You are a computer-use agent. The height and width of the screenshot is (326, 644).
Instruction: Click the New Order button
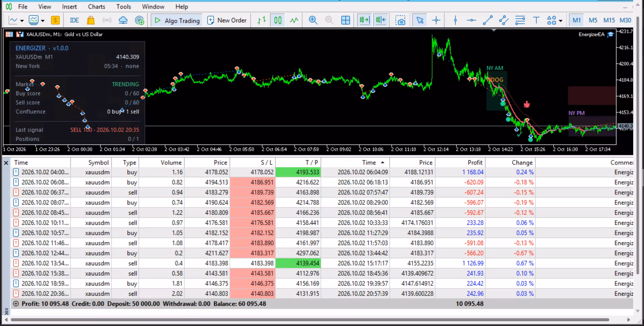(227, 20)
